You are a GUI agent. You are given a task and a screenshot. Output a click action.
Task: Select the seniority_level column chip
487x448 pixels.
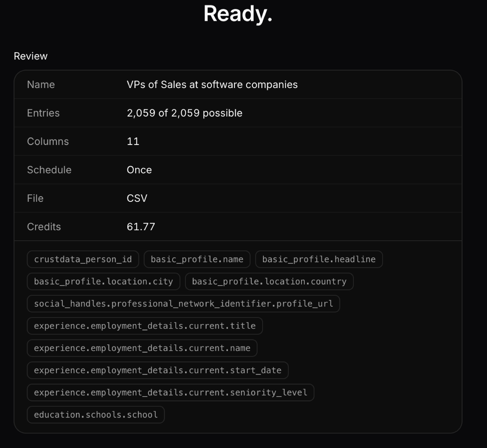(170, 393)
